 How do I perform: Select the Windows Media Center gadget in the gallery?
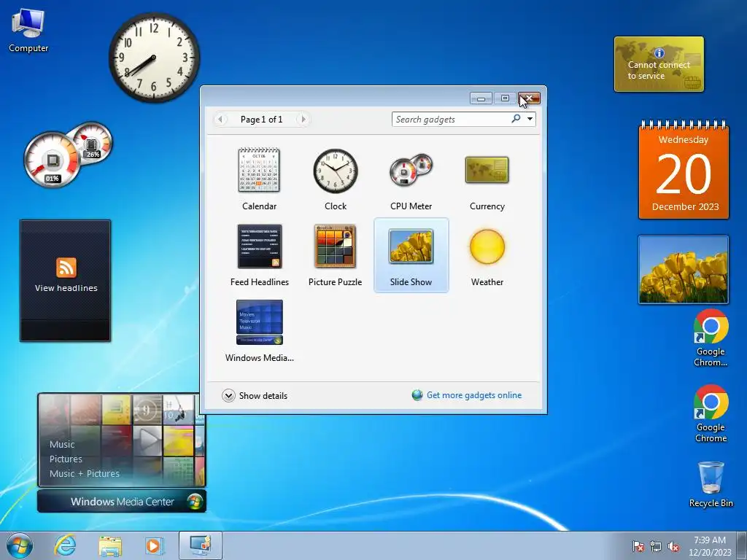259,331
